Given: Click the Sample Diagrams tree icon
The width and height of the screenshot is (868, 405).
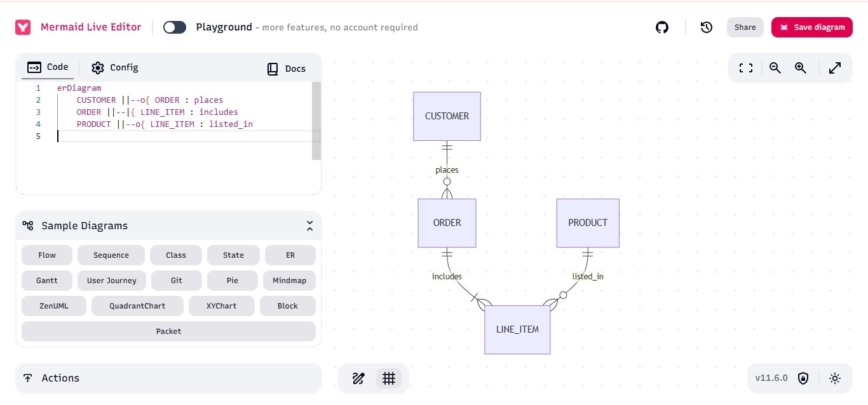Looking at the screenshot, I should (27, 225).
